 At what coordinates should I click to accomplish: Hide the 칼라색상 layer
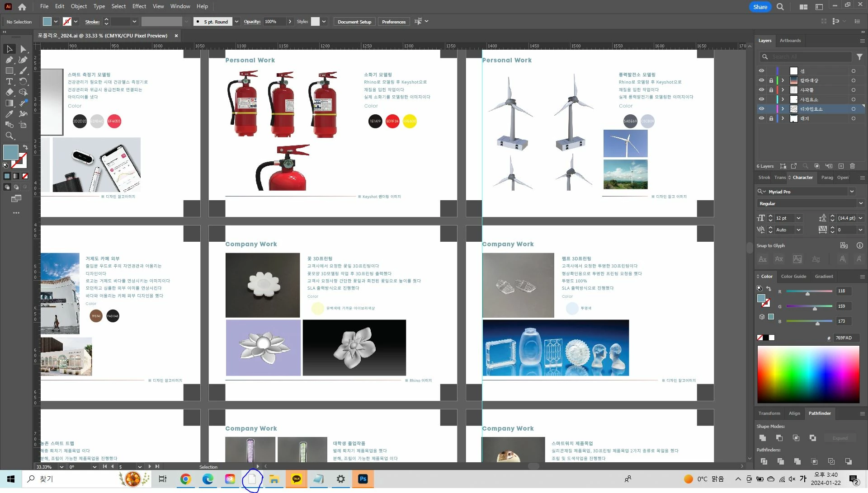coord(761,80)
